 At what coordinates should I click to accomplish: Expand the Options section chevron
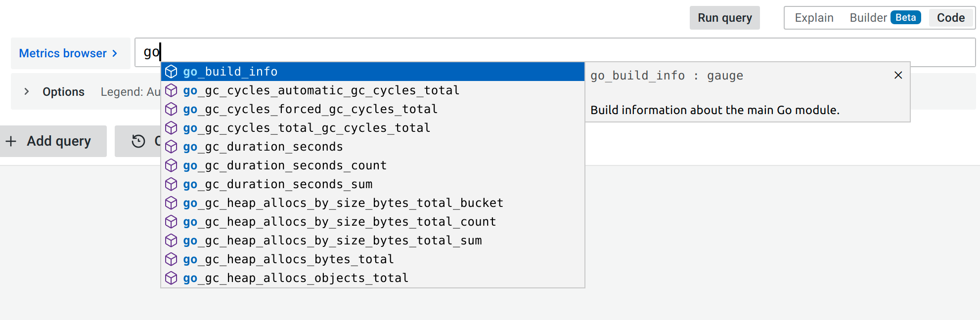[27, 91]
